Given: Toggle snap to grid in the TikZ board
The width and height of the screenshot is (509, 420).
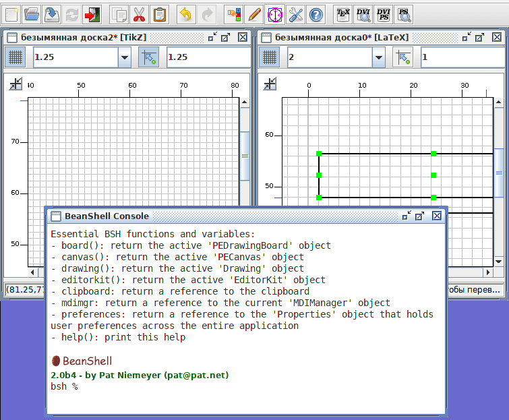Looking at the screenshot, I should (x=149, y=57).
